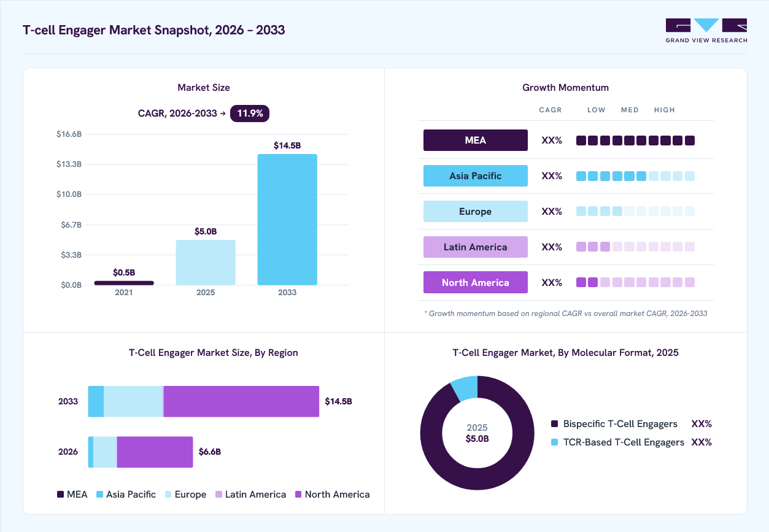Click the "XX%" value for Bispecific T-Cell Engagers
This screenshot has width=769, height=532.
pyautogui.click(x=701, y=424)
